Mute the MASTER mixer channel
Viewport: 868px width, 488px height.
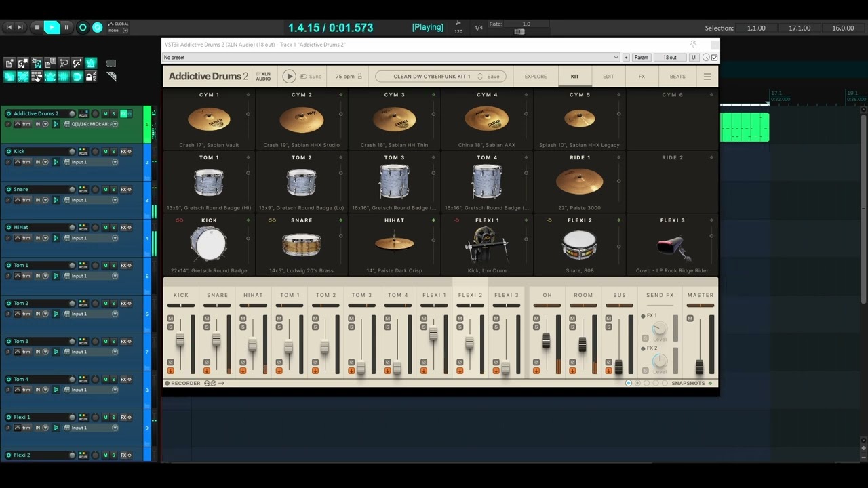tap(690, 319)
